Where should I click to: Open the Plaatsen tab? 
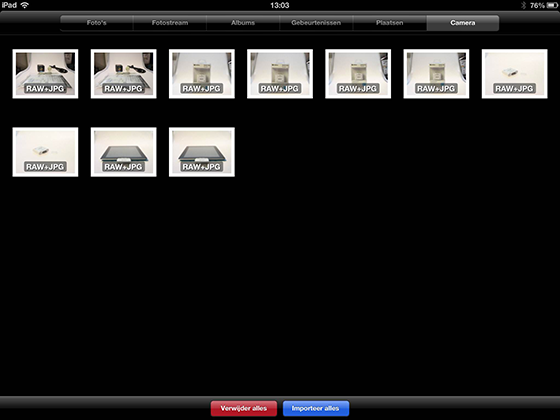[x=390, y=23]
